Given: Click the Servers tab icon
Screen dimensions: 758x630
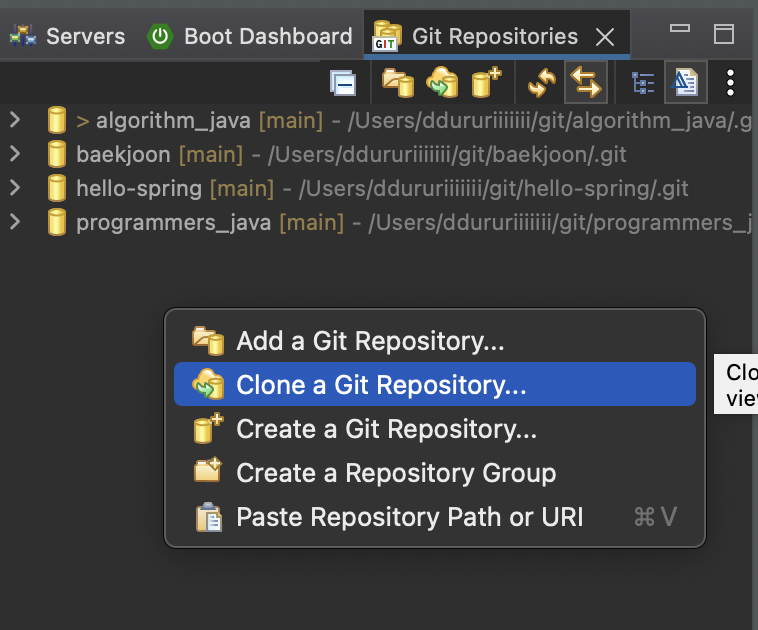Looking at the screenshot, I should [x=23, y=36].
